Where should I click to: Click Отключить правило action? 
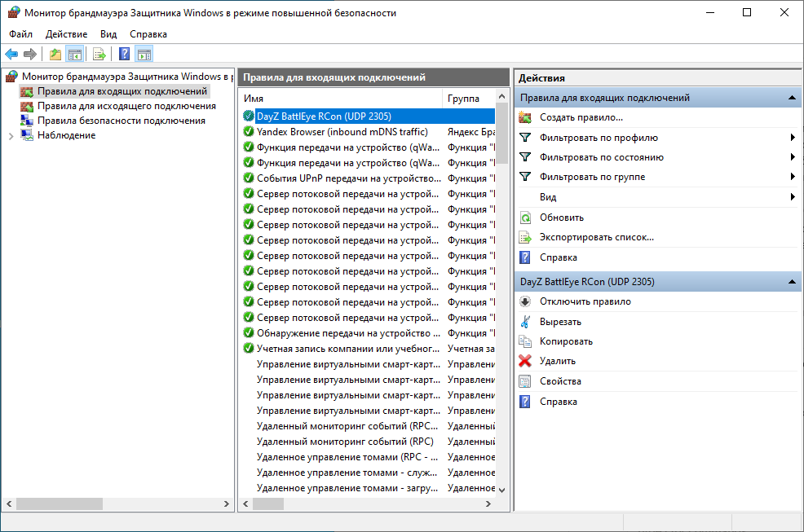click(585, 301)
